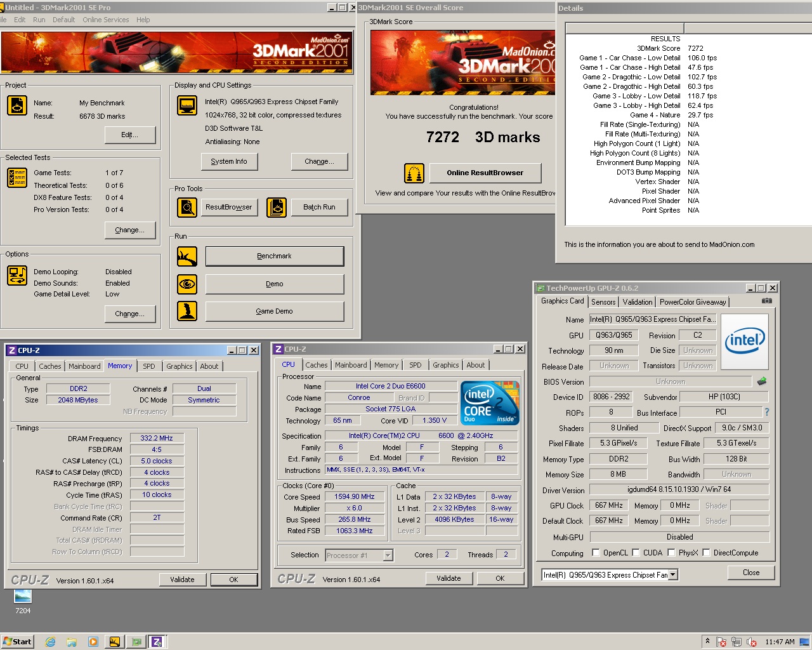
Task: Open the PowerColor Giveaway tab in GPU-Z
Action: [693, 302]
